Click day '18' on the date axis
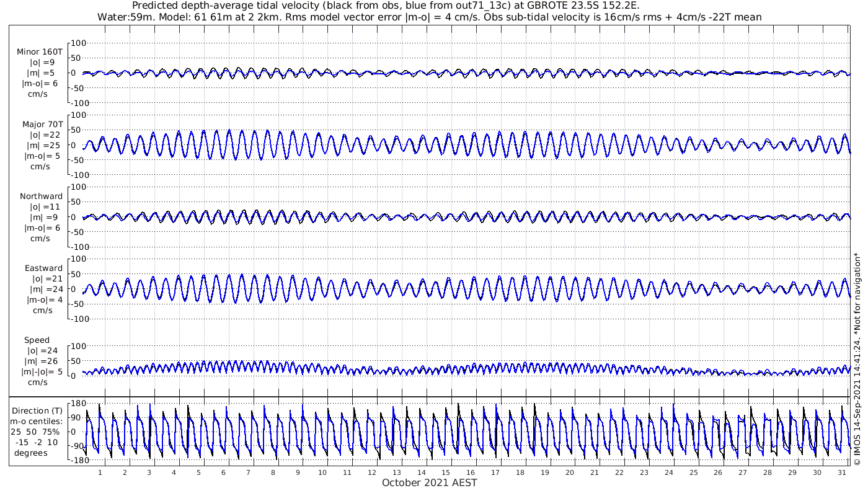The height and width of the screenshot is (496, 868). [520, 472]
